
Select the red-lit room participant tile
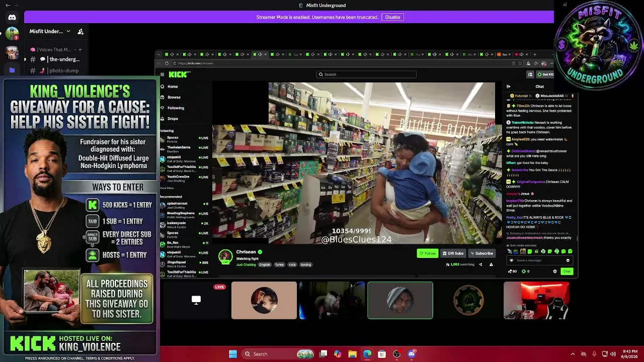(536, 300)
